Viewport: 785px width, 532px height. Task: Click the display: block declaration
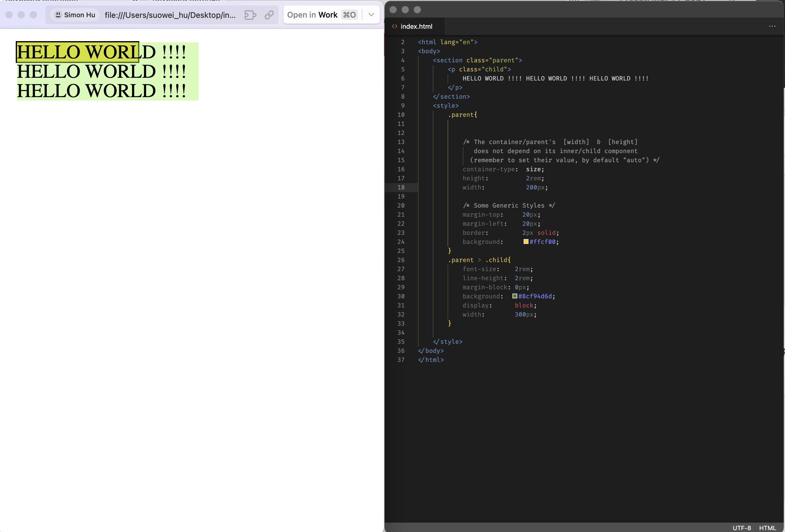tap(500, 305)
